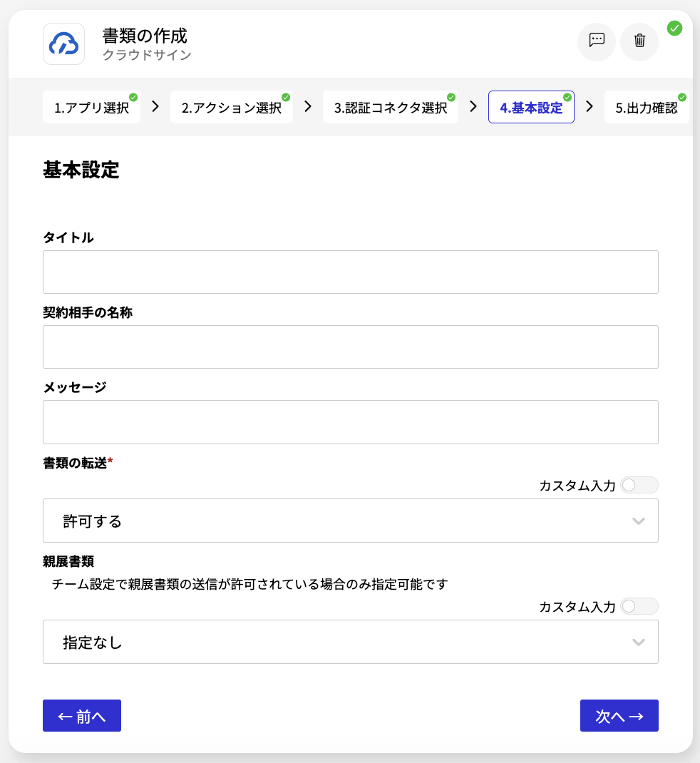Click the タイトル input field

pos(351,272)
